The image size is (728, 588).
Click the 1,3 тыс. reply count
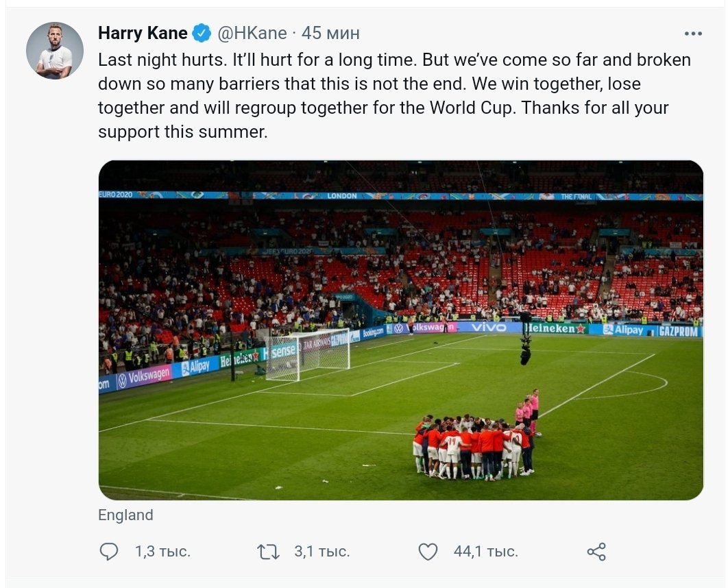click(x=162, y=552)
